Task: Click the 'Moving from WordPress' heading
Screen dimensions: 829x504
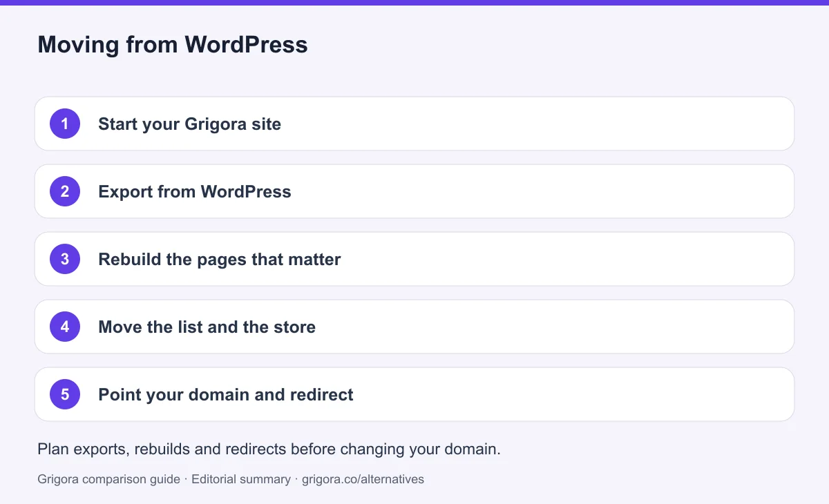Action: (173, 45)
